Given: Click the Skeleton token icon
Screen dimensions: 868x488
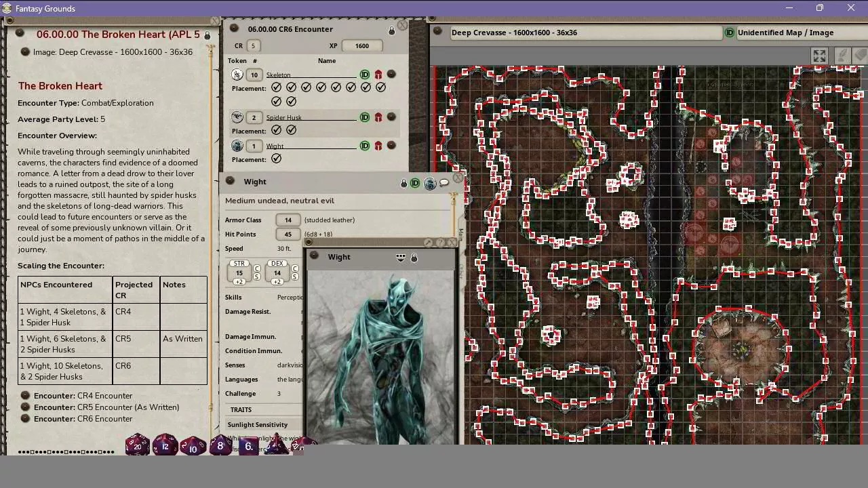Looking at the screenshot, I should click(237, 75).
